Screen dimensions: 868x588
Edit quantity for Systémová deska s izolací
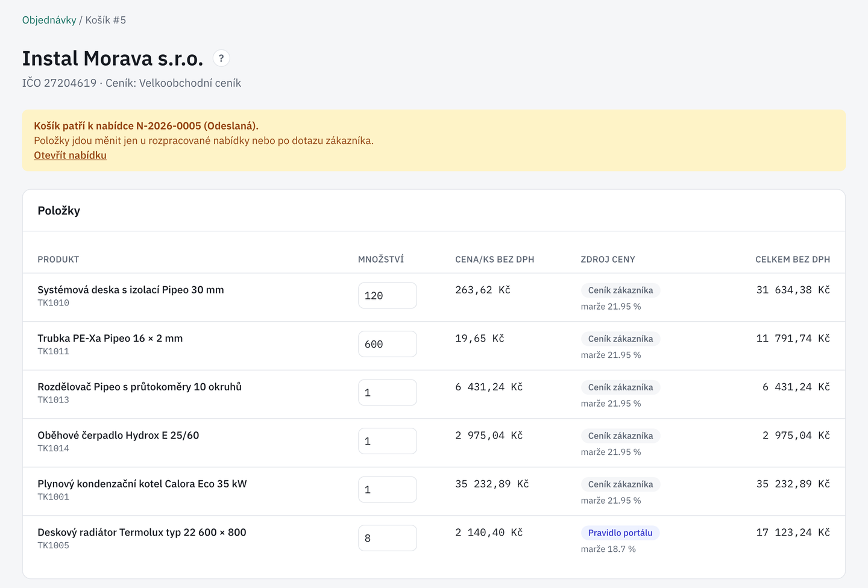[x=388, y=296]
